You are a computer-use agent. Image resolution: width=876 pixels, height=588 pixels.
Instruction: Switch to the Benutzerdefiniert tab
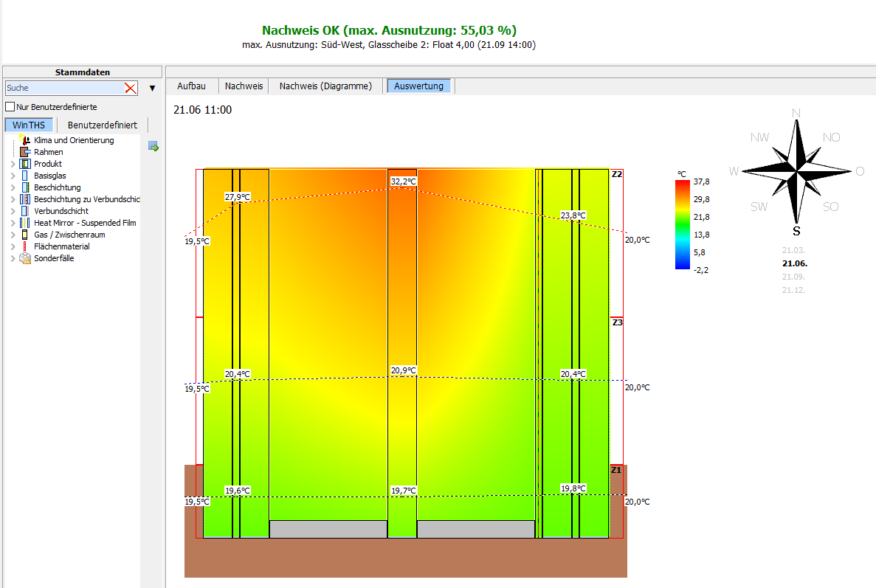point(103,125)
